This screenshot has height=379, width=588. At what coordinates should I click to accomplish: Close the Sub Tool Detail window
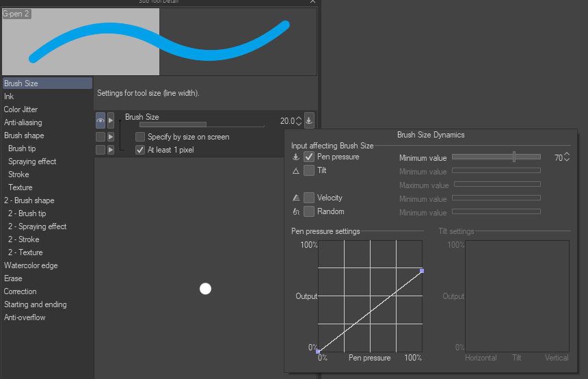pos(312,1)
